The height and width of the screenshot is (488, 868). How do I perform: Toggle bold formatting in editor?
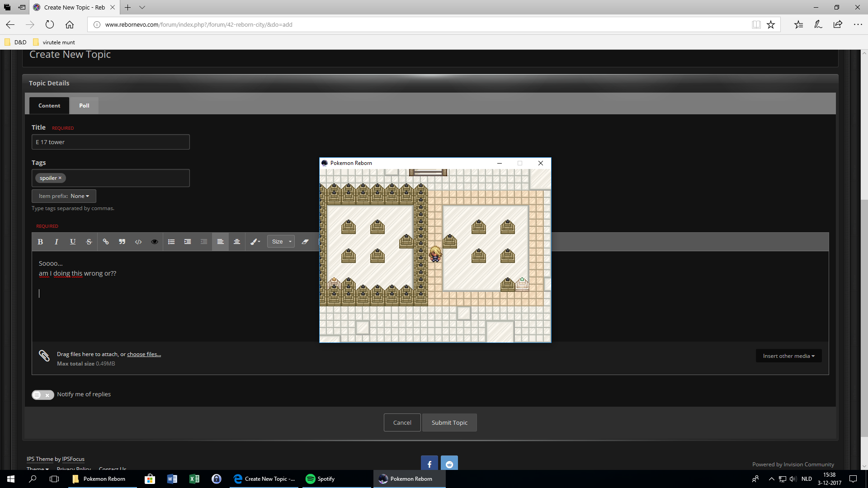click(40, 242)
